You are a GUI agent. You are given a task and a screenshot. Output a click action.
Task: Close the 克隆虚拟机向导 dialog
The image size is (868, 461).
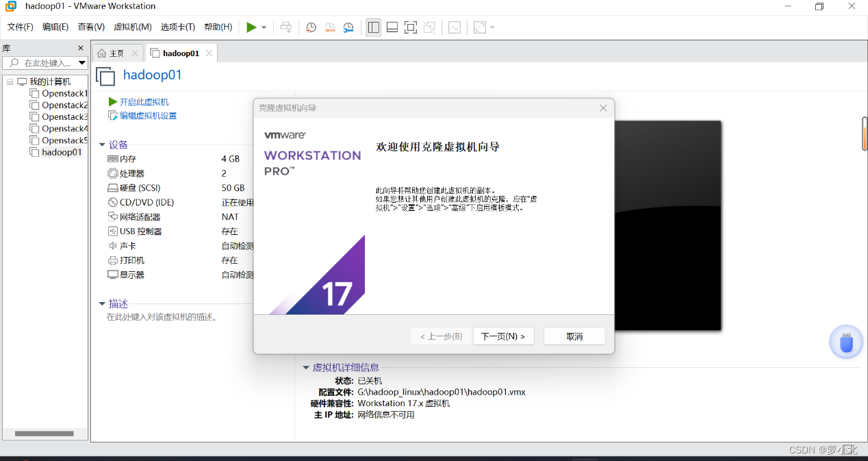[603, 108]
